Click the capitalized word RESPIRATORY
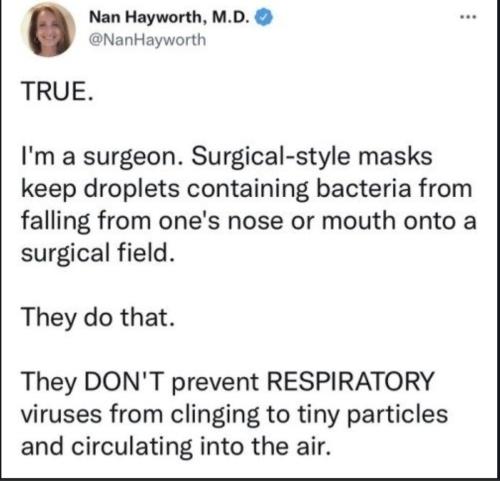 click(x=350, y=382)
